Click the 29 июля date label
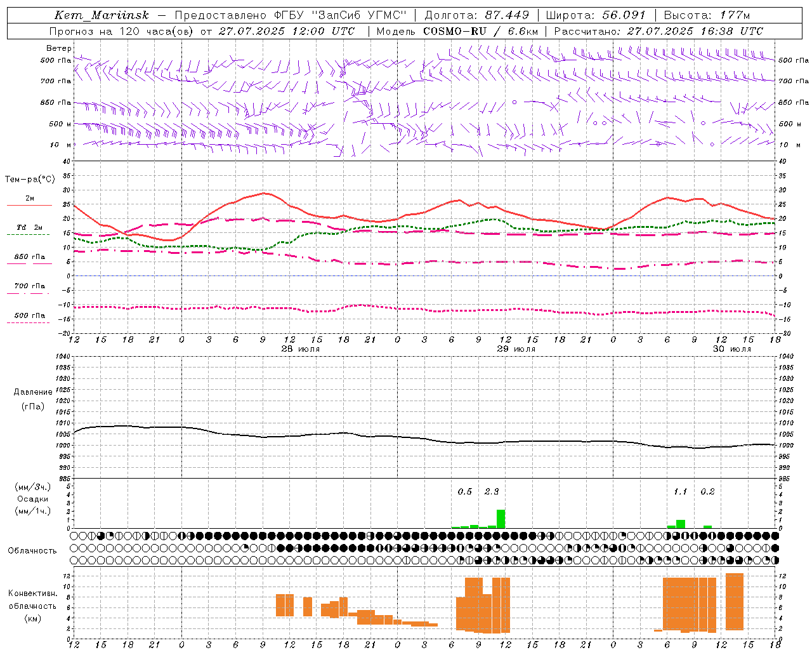The width and height of the screenshot is (812, 650). pyautogui.click(x=516, y=349)
